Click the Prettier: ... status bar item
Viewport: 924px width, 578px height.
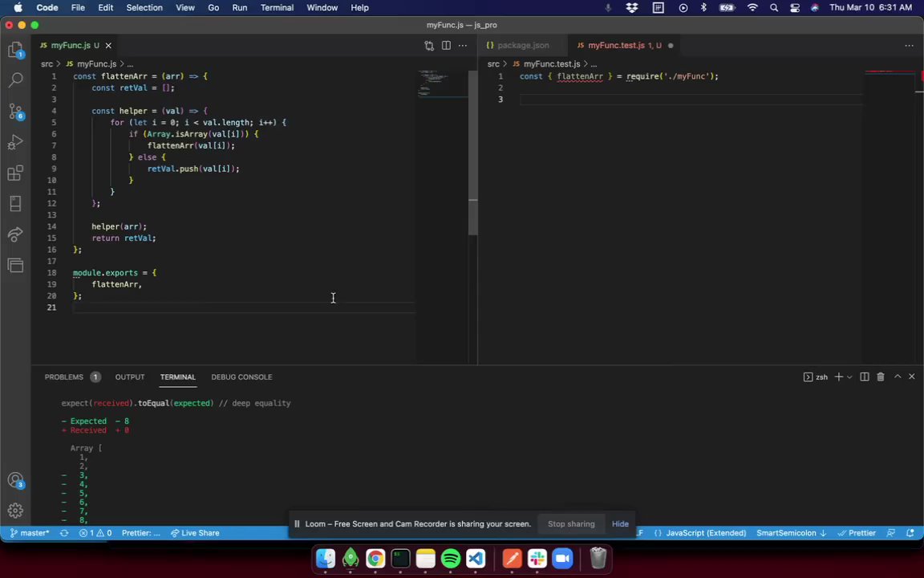[x=141, y=533]
